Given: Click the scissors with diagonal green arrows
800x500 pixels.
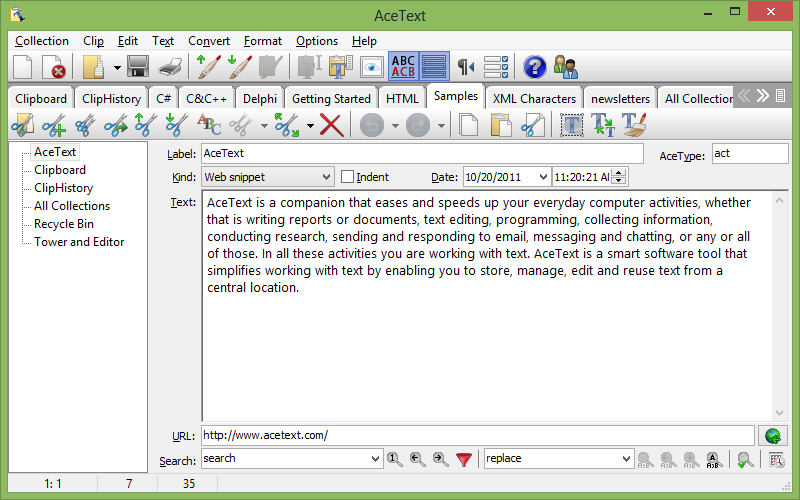Looking at the screenshot, I should (287, 125).
